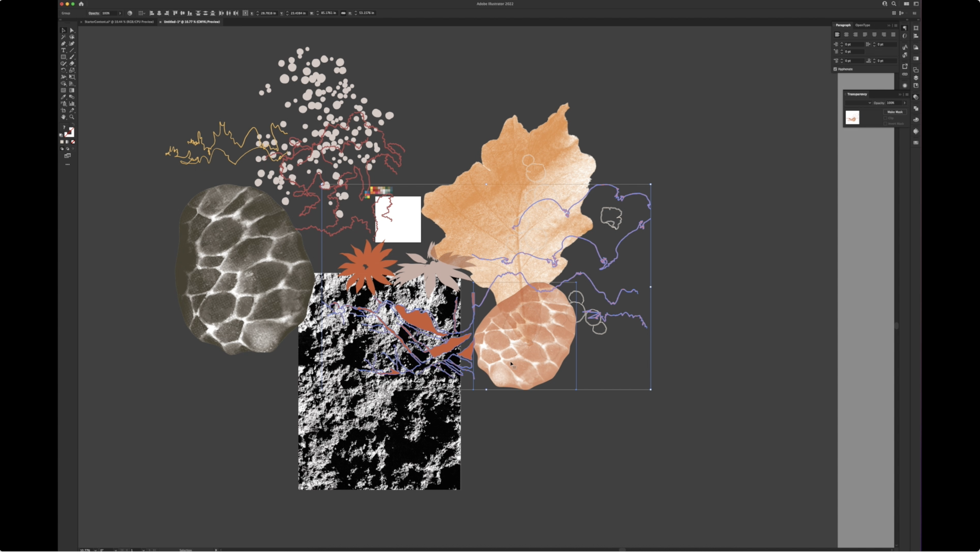This screenshot has height=552, width=980.
Task: Select the Column Graph tool
Action: [x=72, y=104]
